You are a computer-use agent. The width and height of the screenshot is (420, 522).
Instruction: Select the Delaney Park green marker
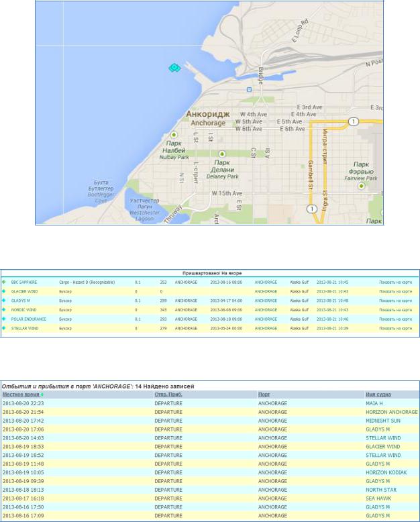[222, 154]
